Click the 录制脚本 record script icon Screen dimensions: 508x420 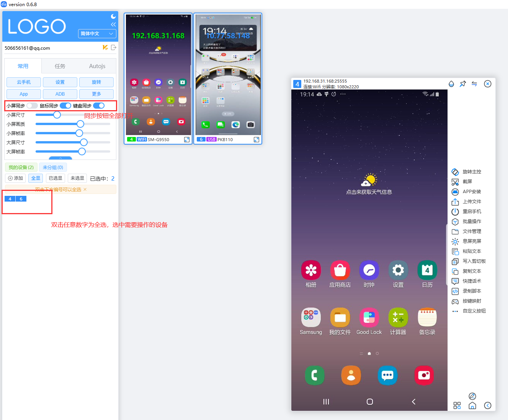455,291
